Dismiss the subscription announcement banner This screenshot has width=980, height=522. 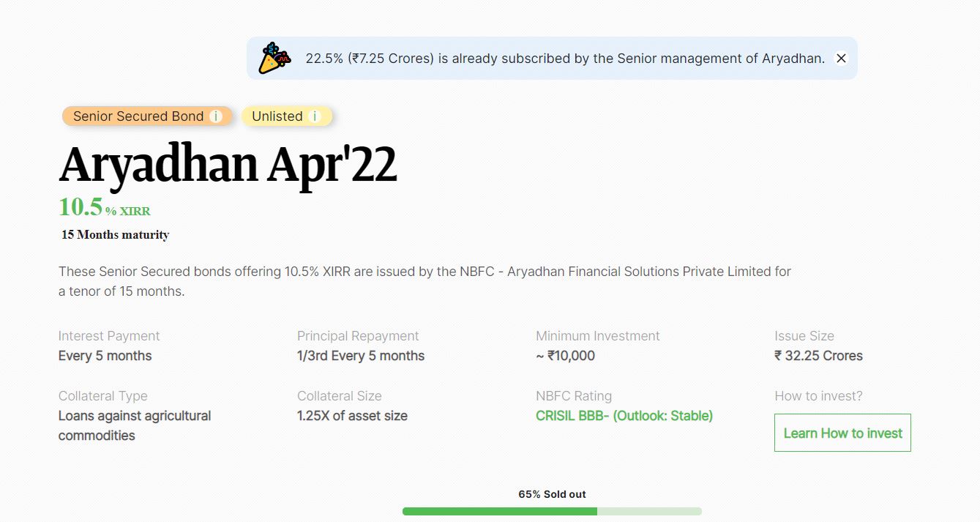coord(841,59)
